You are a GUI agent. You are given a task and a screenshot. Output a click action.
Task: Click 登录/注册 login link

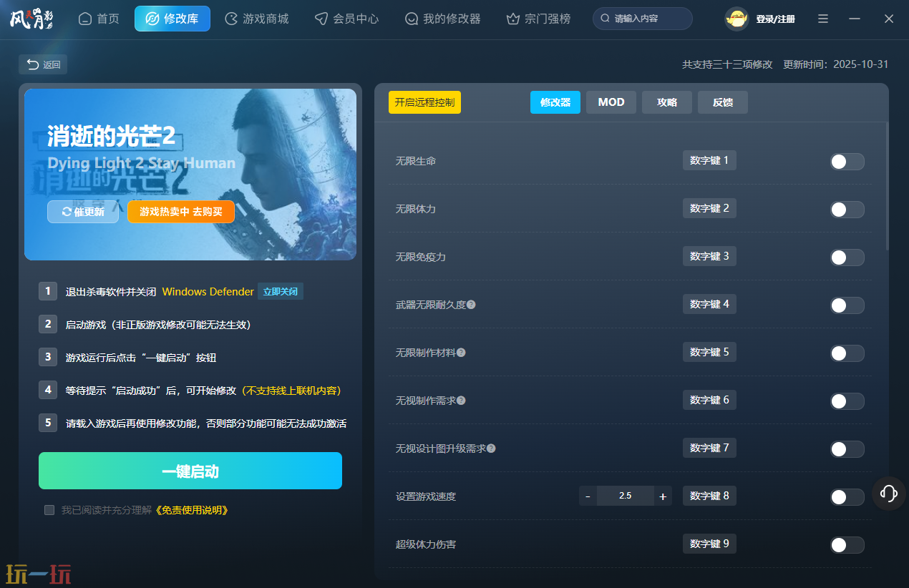point(775,19)
